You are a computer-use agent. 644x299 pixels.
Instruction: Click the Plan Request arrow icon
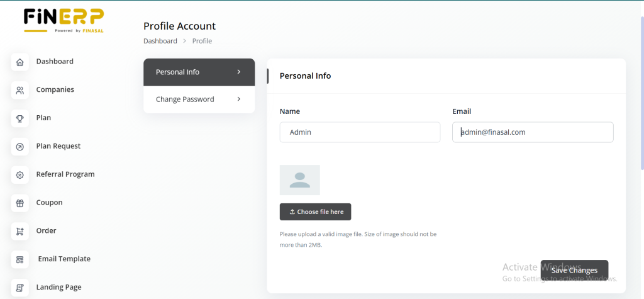pyautogui.click(x=20, y=147)
